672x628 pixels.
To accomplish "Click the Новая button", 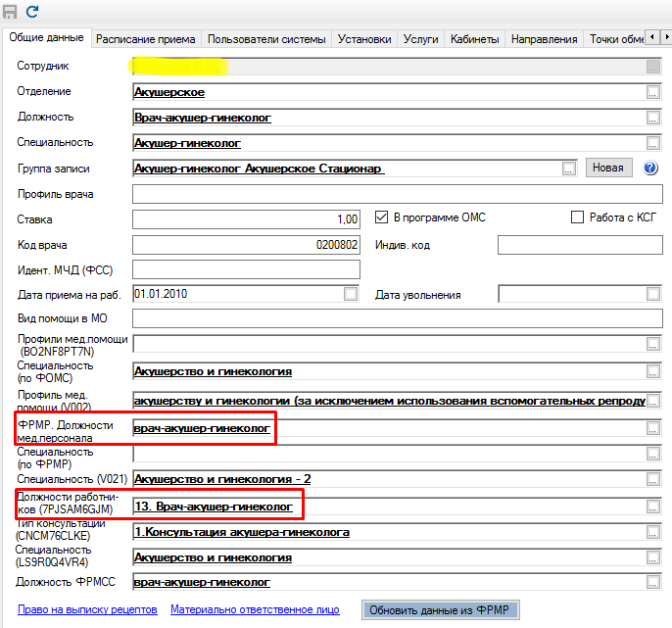I will (x=607, y=168).
